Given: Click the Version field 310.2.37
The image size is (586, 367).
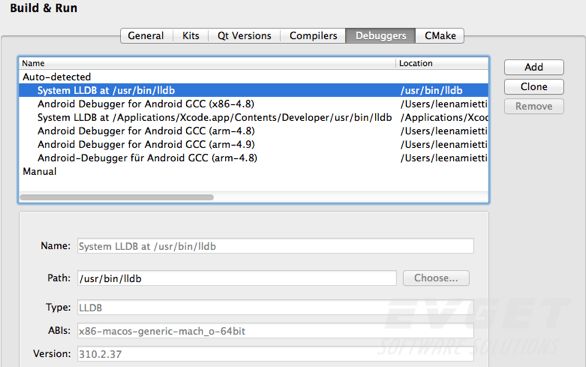Looking at the screenshot, I should 275,354.
